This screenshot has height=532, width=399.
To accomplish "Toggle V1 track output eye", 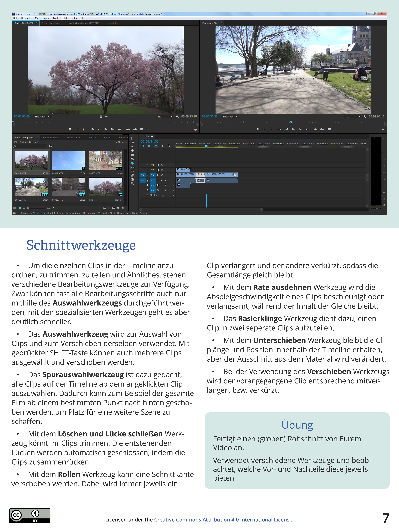I will [x=162, y=175].
